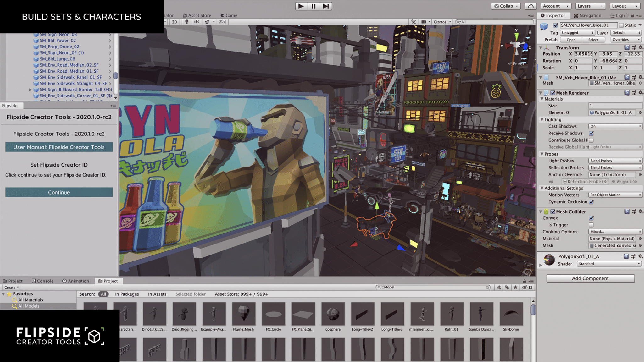Open the User Manual: Flipside Creator Tools link
644x362 pixels.
pos(58,147)
